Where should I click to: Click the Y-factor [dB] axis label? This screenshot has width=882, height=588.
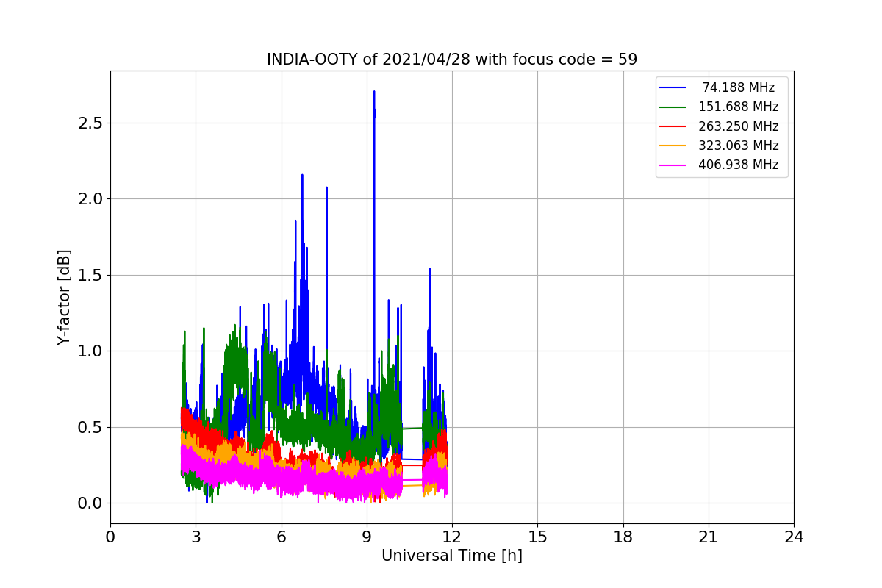(65, 297)
